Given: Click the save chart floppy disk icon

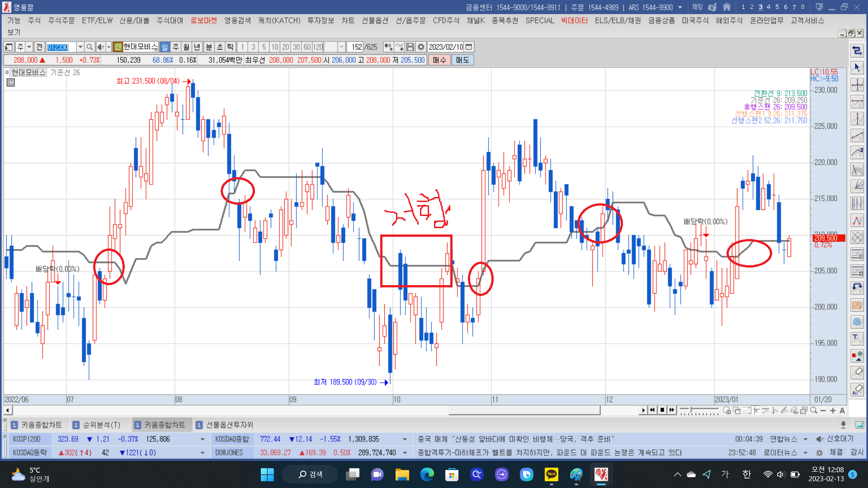Looking at the screenshot, I should pyautogui.click(x=410, y=47).
